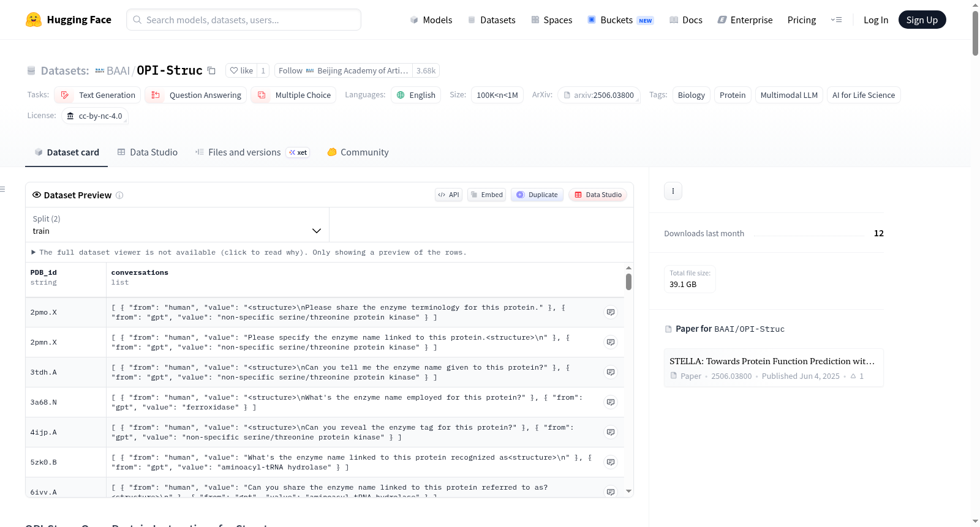Open the Split train dropdown

(x=177, y=225)
